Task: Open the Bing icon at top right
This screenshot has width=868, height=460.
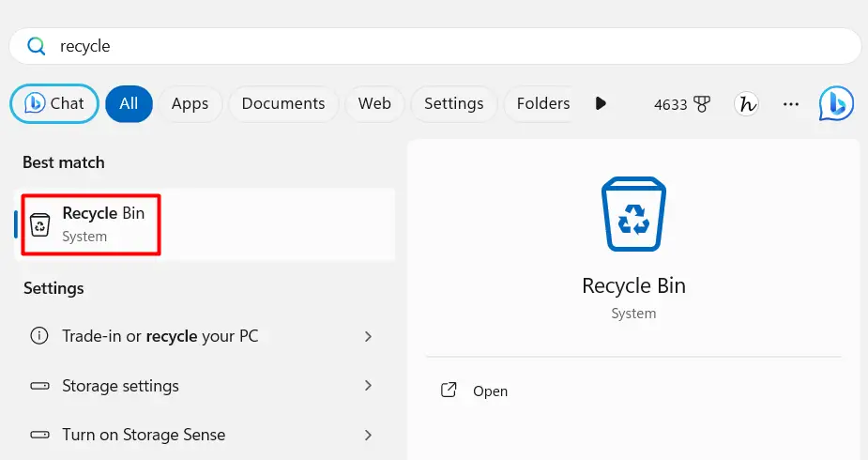Action: 835,103
